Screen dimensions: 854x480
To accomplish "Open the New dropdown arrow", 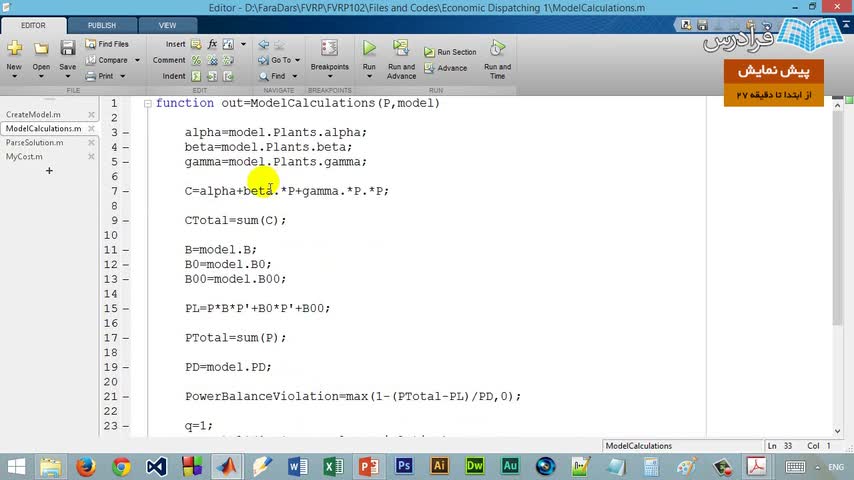I will click(14, 76).
